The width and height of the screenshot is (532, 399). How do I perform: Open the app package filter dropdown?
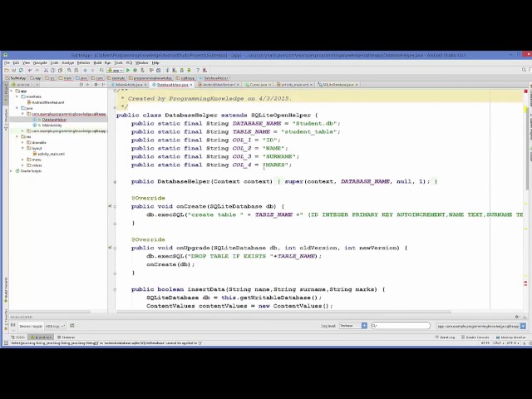coord(481,326)
